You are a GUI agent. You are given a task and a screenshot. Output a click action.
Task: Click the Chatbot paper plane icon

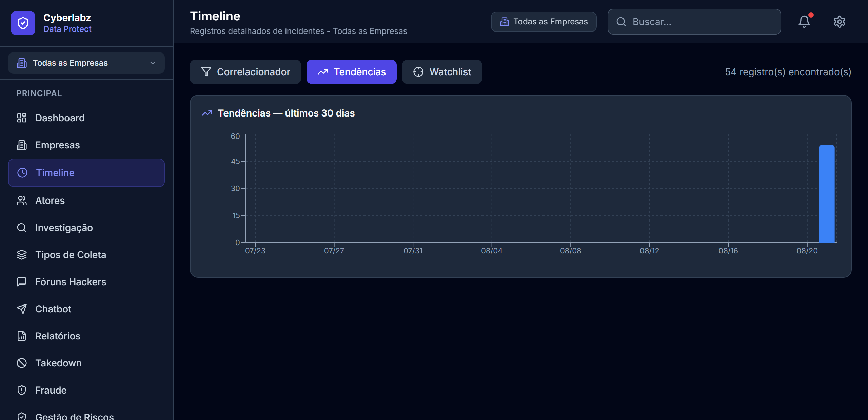point(22,309)
